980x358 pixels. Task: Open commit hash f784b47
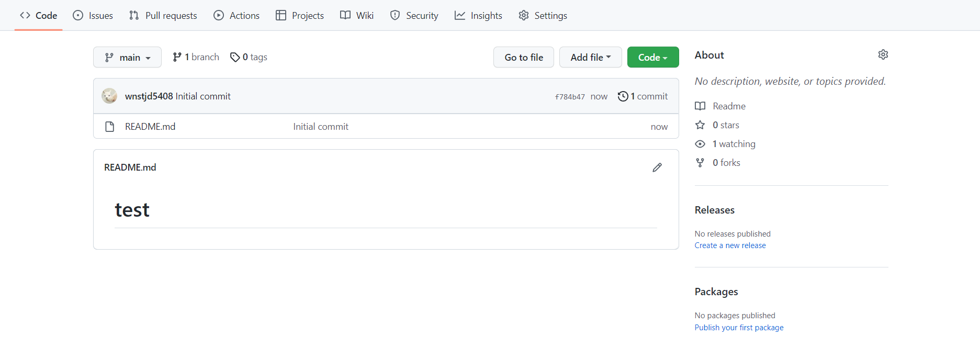[570, 97]
